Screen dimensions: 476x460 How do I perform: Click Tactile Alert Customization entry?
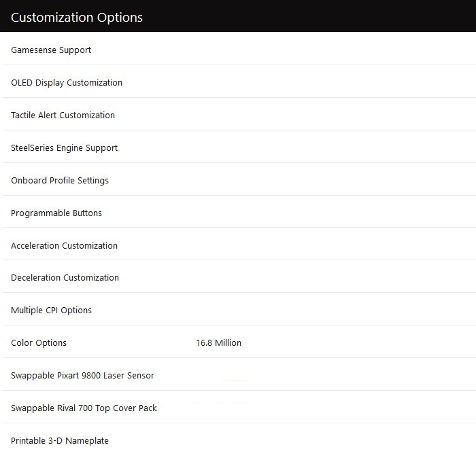coord(63,115)
